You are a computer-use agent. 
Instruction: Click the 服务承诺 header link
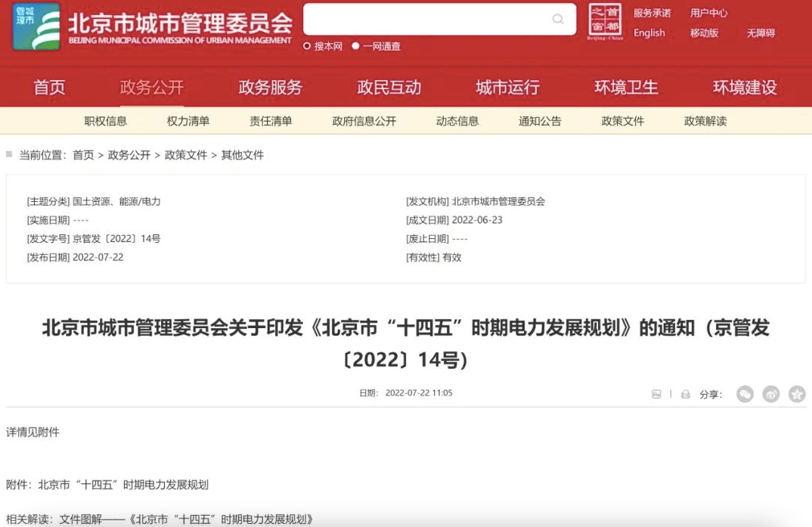pyautogui.click(x=652, y=13)
